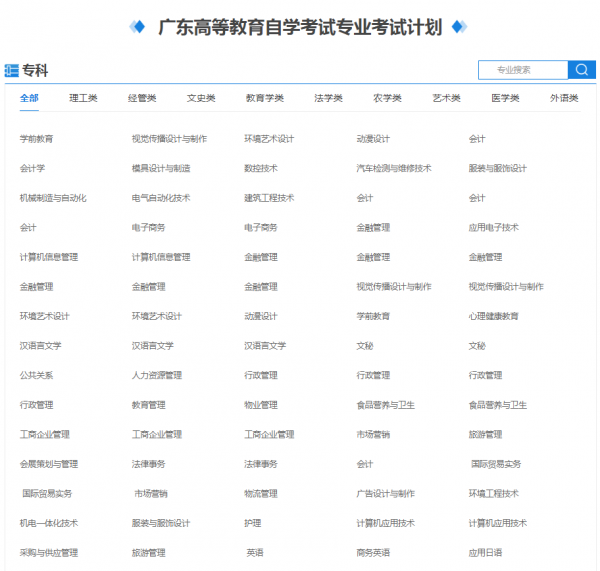Image resolution: width=600 pixels, height=571 pixels.
Task: Click the 物流管理 link
Action: 261,493
